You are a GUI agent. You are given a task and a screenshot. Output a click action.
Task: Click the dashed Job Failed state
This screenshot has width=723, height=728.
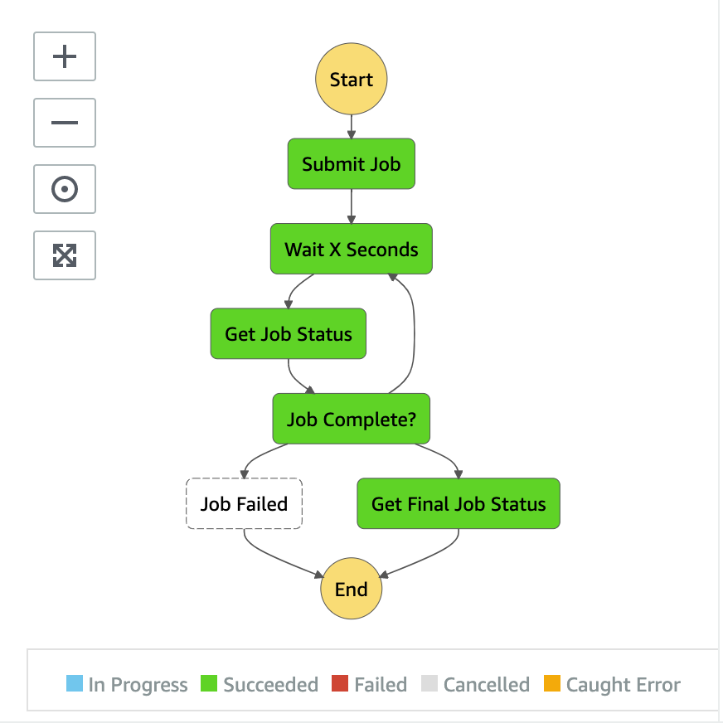245,504
